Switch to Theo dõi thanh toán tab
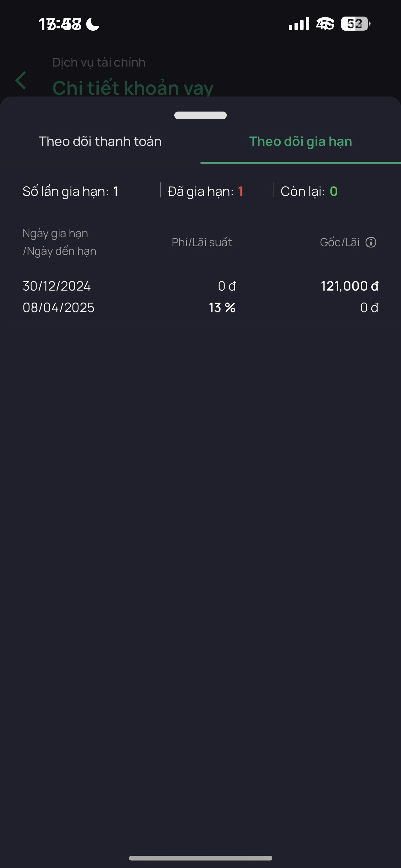 (100, 142)
